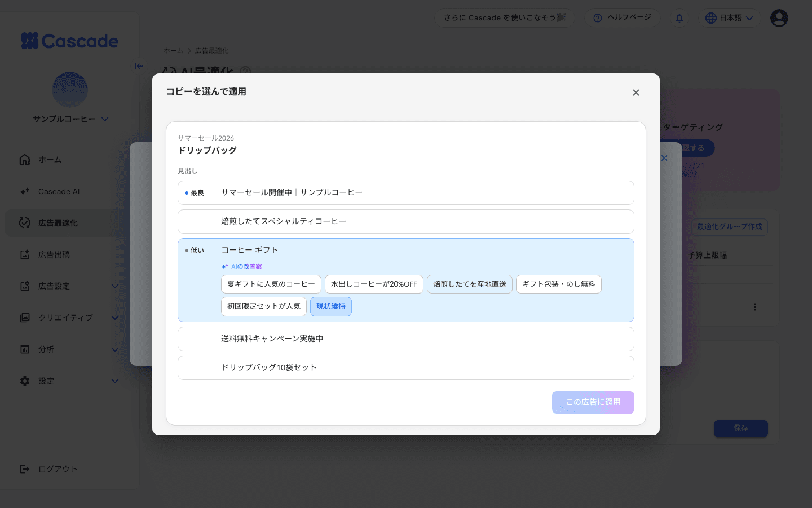The width and height of the screenshot is (812, 508).
Task: Choose suggestion 水出しコーヒーが20%OFF
Action: (374, 284)
